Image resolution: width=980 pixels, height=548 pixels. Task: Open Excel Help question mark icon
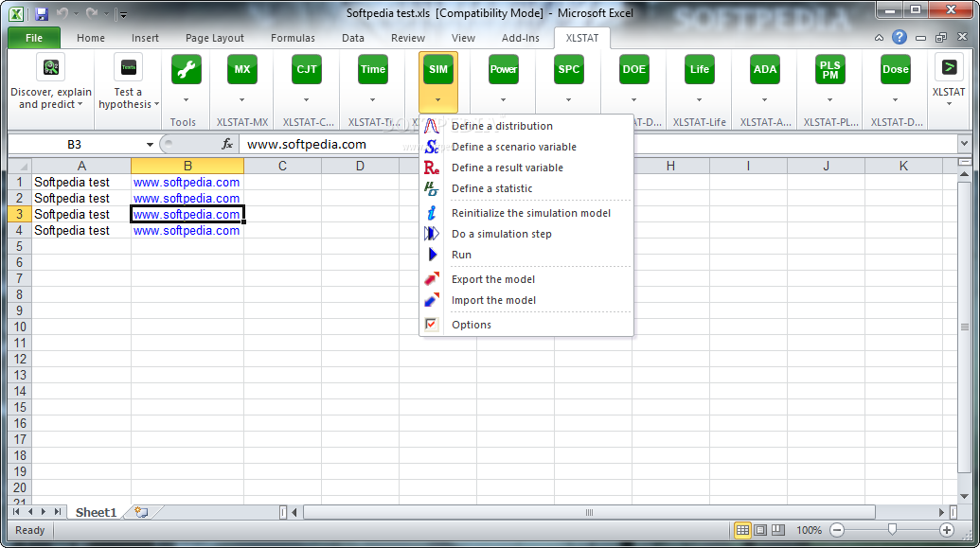[x=900, y=38]
